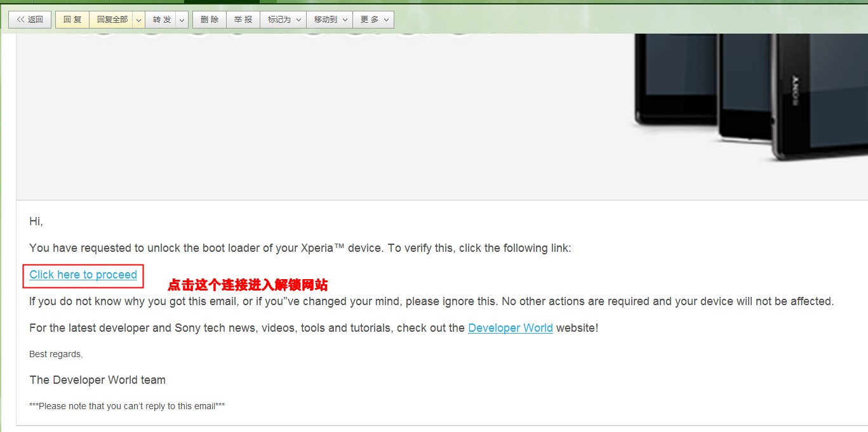Open the Developer World link
The image size is (868, 432).
click(511, 328)
